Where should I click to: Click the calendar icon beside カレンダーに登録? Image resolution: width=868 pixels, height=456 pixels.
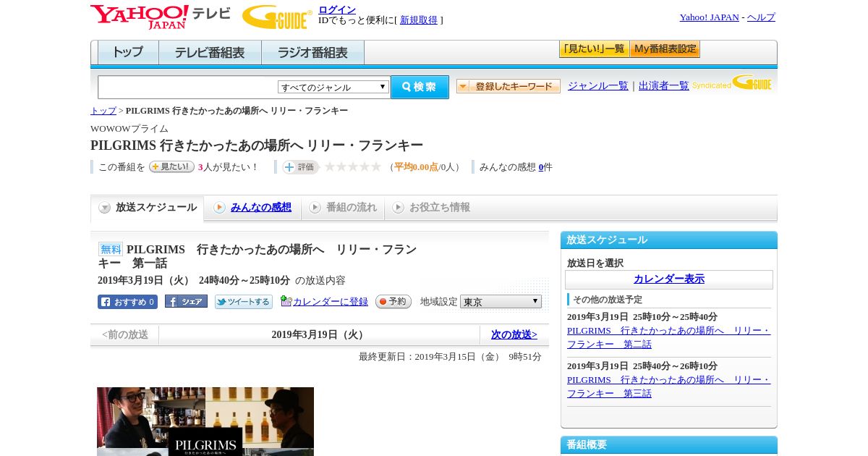(x=286, y=301)
